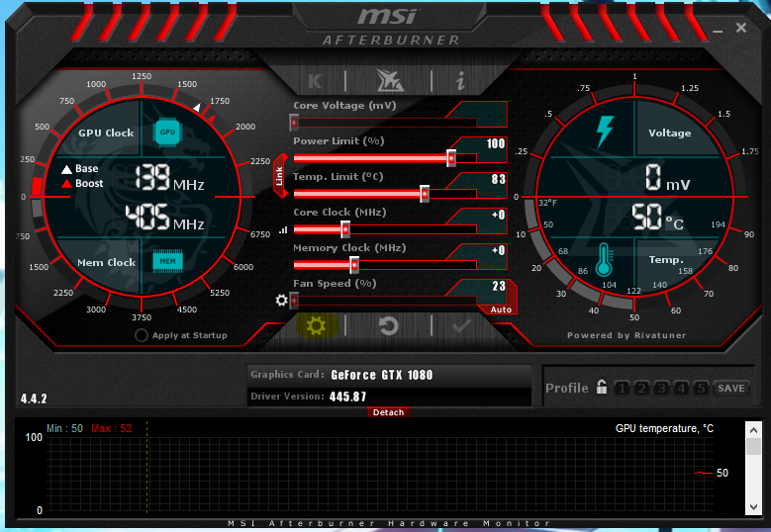
Task: Open settings with the yellow gear icon
Action: [316, 325]
